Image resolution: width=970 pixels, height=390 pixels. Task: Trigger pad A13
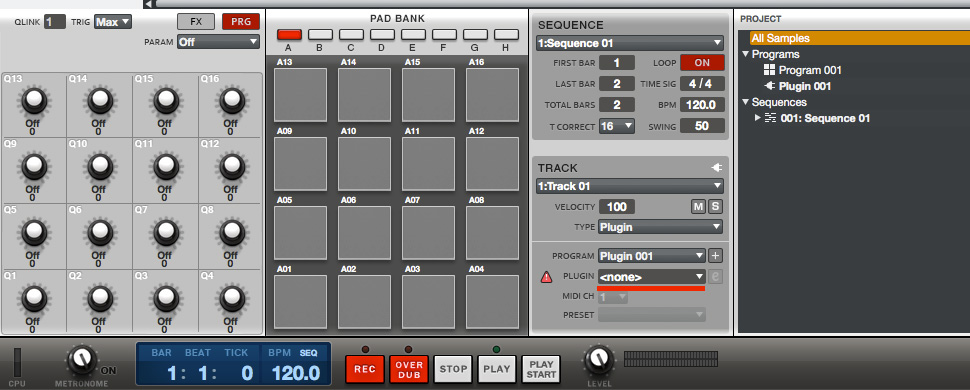(301, 95)
